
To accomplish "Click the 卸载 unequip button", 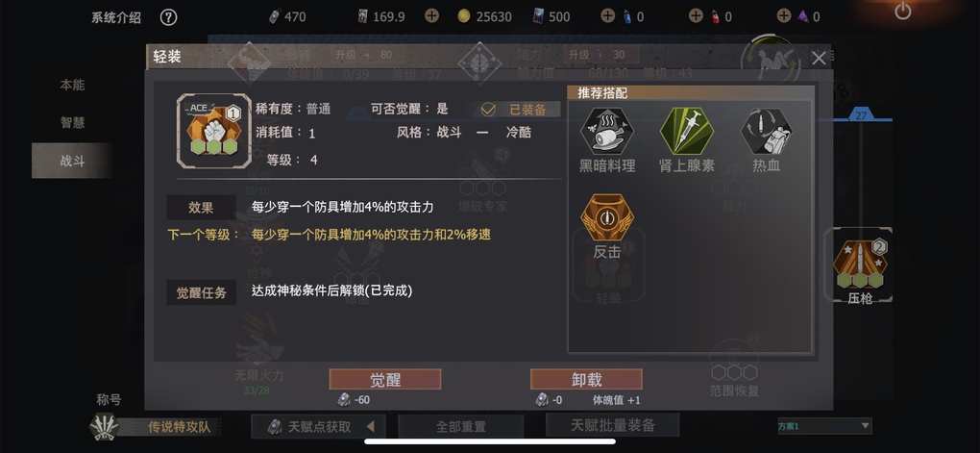I will click(586, 380).
